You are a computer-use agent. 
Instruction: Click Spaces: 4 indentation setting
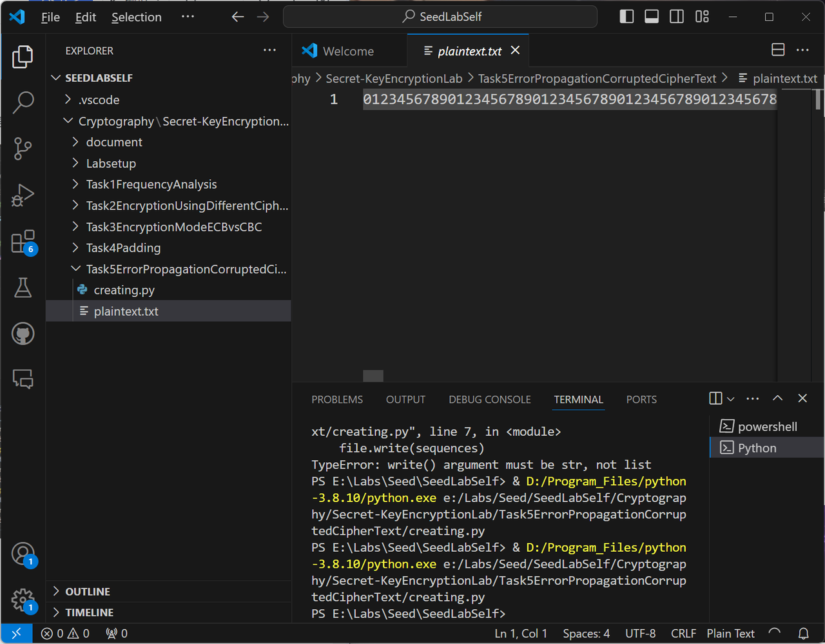(x=586, y=634)
